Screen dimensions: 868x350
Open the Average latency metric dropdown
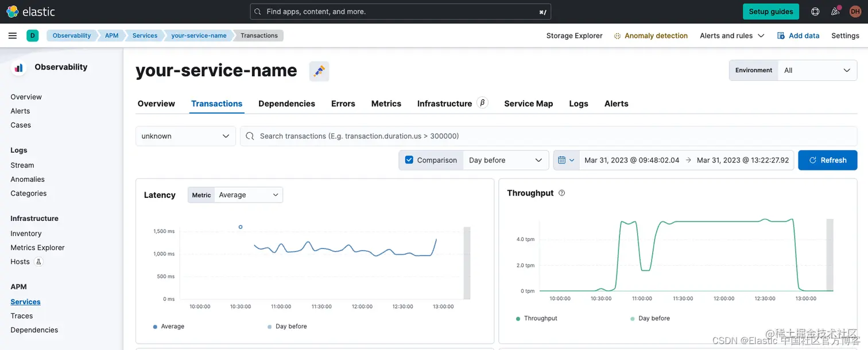(x=248, y=195)
